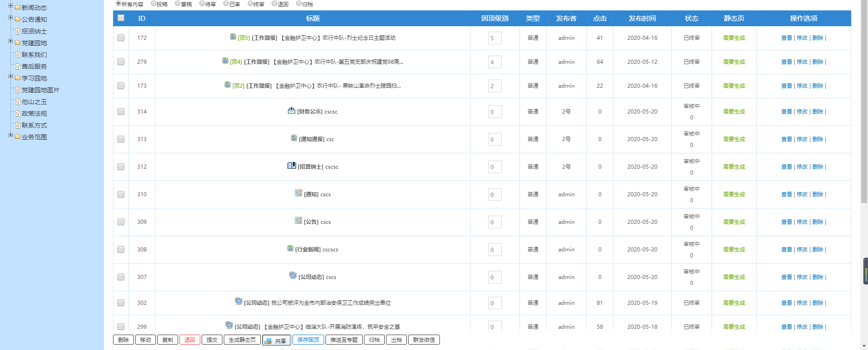Click the 固顶级别 input in row 314

point(495,112)
